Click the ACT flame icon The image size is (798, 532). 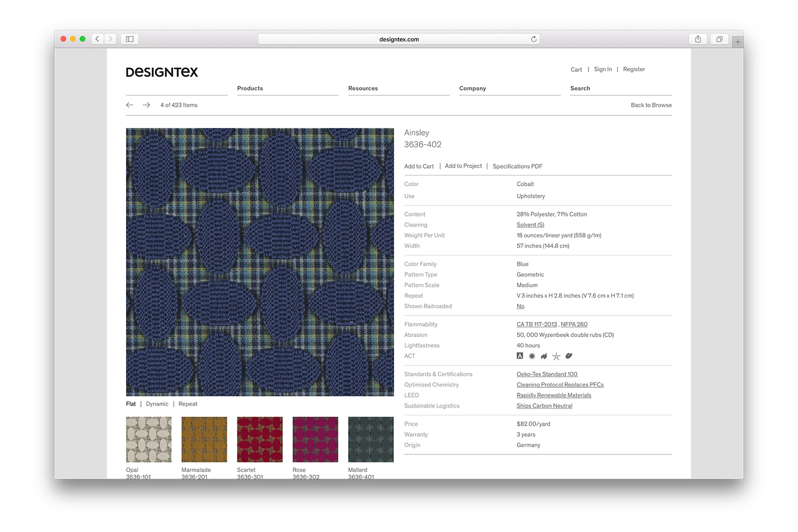pyautogui.click(x=544, y=356)
